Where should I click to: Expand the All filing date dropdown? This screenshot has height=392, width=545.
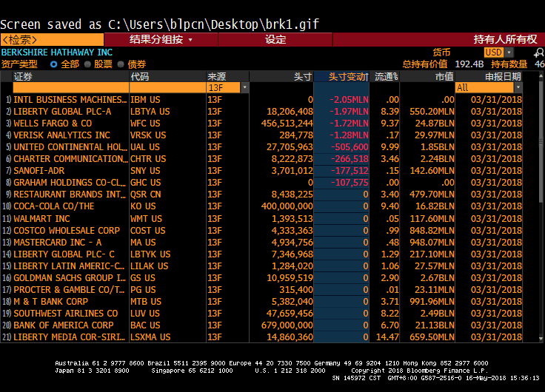[x=518, y=87]
